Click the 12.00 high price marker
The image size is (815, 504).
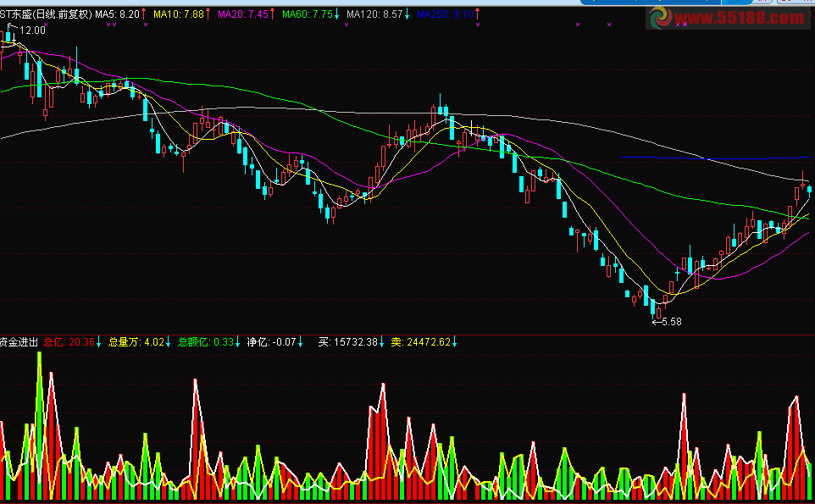30,30
